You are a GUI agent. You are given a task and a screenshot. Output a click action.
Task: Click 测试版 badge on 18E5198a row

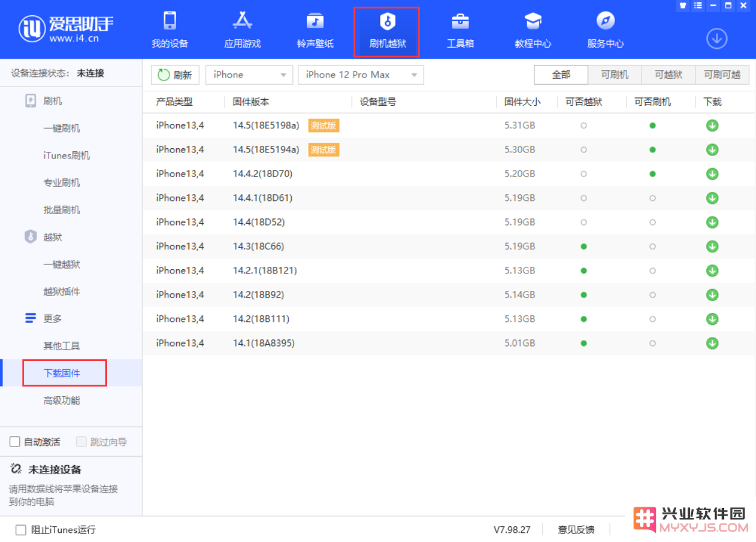tap(324, 126)
